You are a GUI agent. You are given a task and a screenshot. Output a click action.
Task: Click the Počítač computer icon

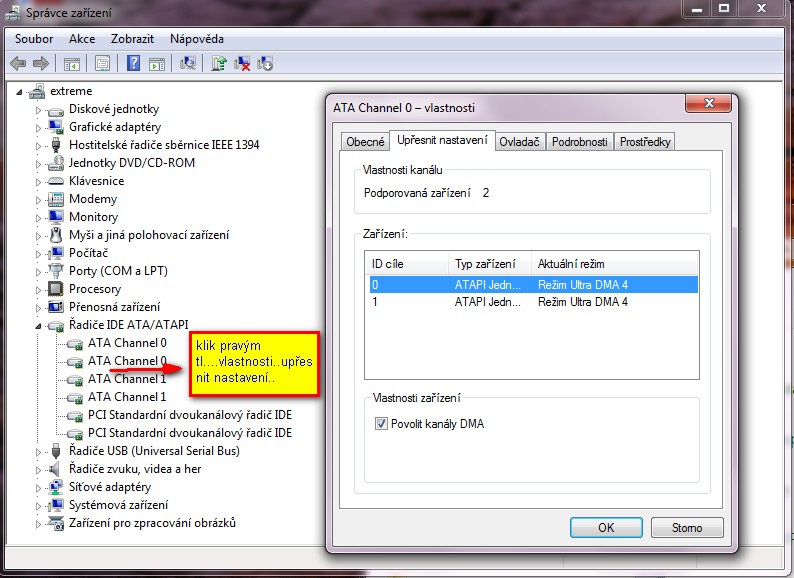[x=56, y=253]
